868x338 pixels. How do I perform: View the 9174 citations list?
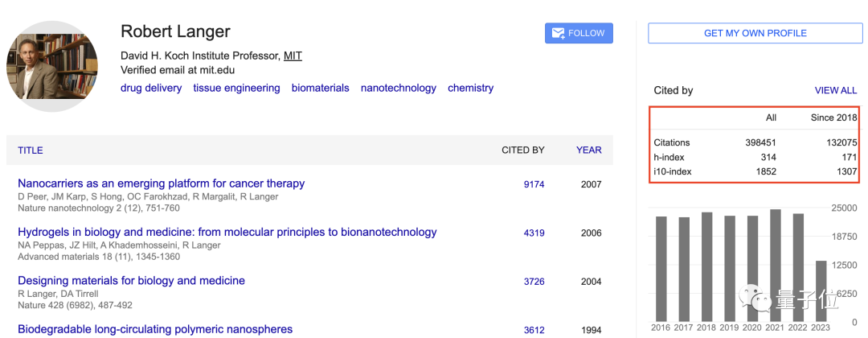pyautogui.click(x=534, y=184)
